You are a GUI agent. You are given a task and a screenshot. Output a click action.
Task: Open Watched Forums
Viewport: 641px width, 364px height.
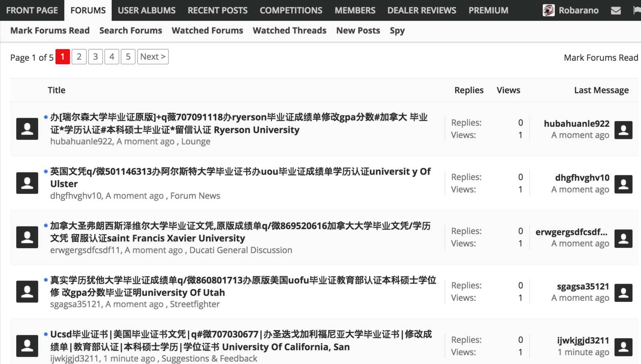tap(208, 30)
